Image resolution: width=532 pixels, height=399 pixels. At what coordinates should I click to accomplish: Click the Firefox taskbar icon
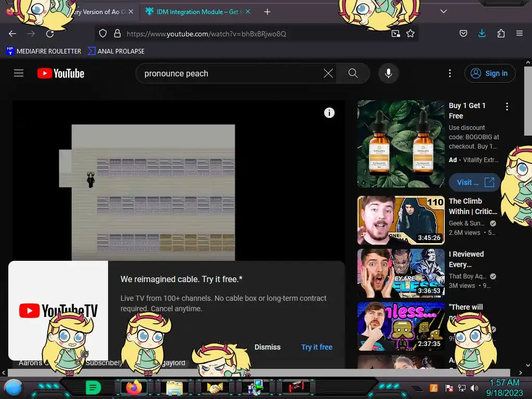point(134,388)
